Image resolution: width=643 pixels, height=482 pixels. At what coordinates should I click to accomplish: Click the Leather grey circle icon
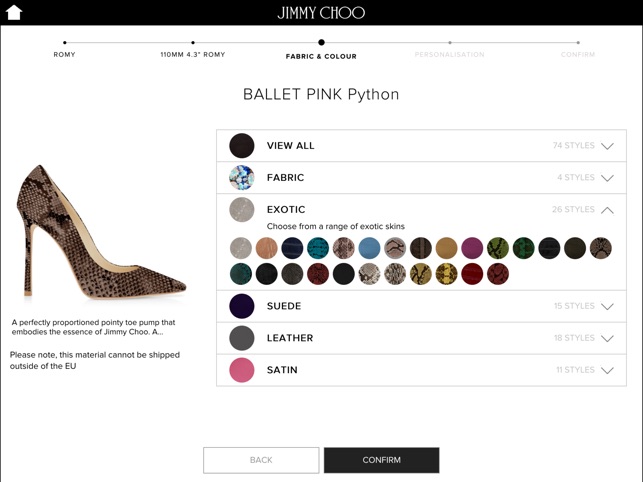pyautogui.click(x=242, y=338)
